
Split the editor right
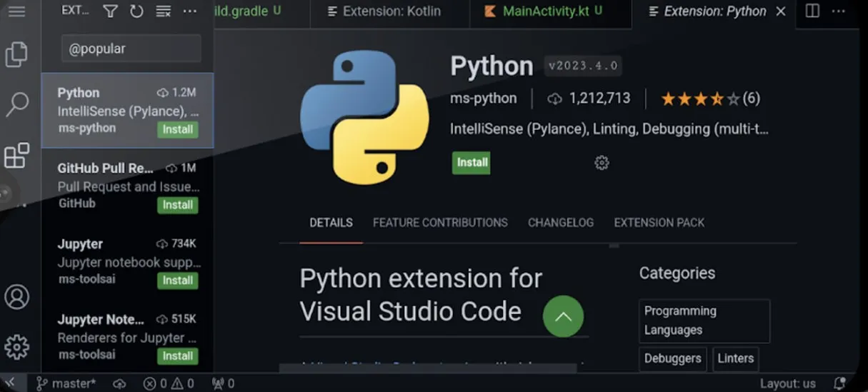coord(813,11)
